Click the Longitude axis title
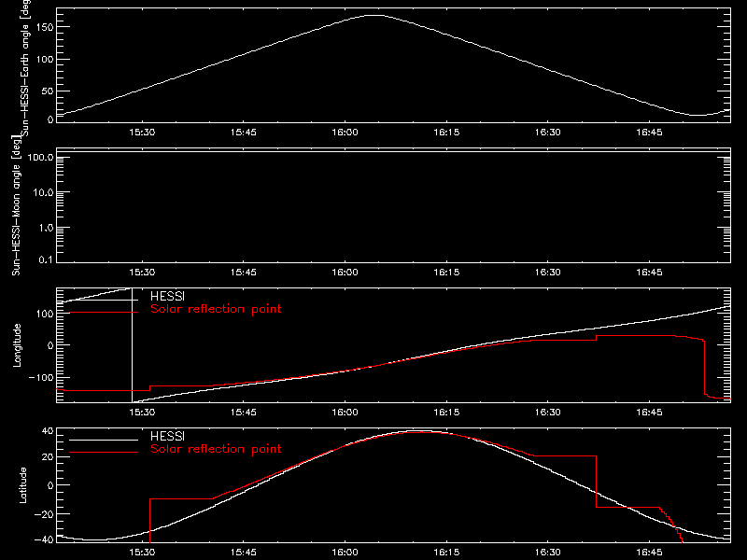This screenshot has height=560, width=747. click(17, 345)
